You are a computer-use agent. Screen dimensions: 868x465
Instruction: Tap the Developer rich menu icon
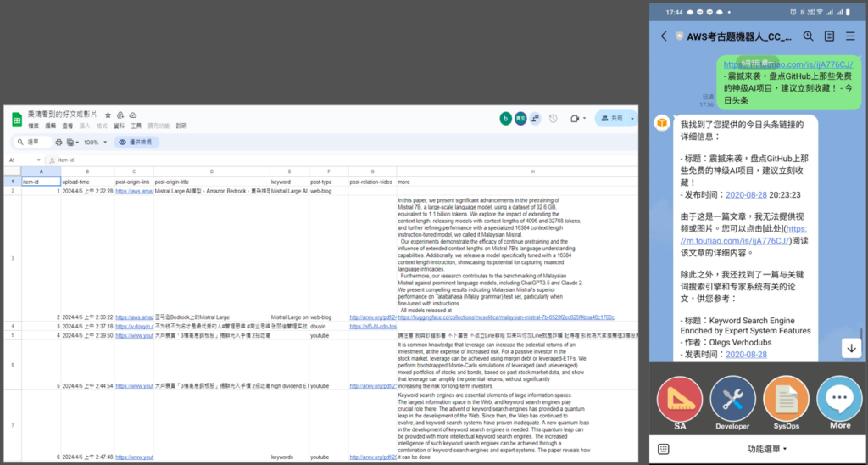click(x=732, y=399)
